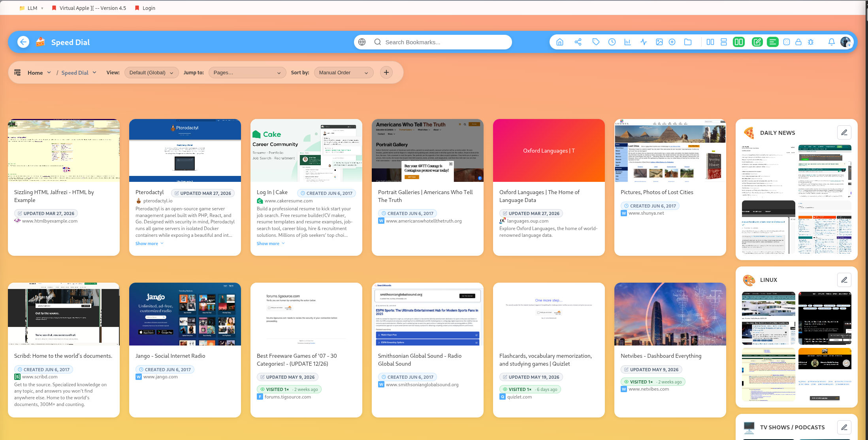Open Sizzling HTML Jalfrezi title link
Image resolution: width=868 pixels, height=440 pixels.
[54, 196]
